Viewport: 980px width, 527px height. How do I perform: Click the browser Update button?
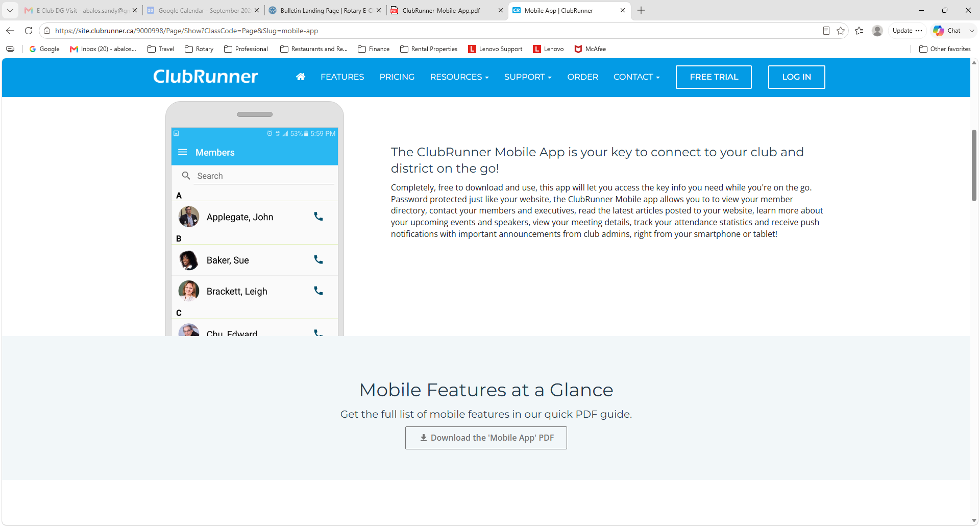coord(907,31)
